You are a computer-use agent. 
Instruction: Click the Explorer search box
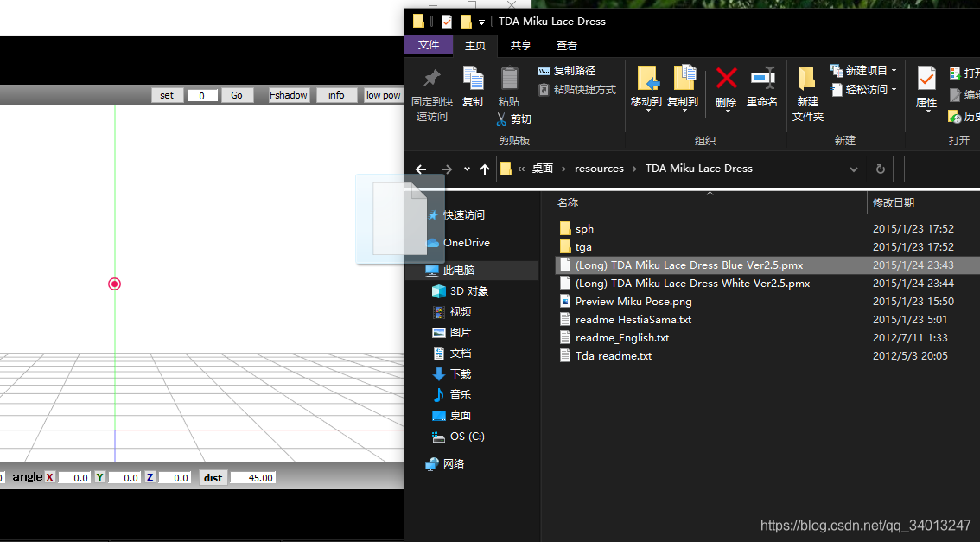941,169
